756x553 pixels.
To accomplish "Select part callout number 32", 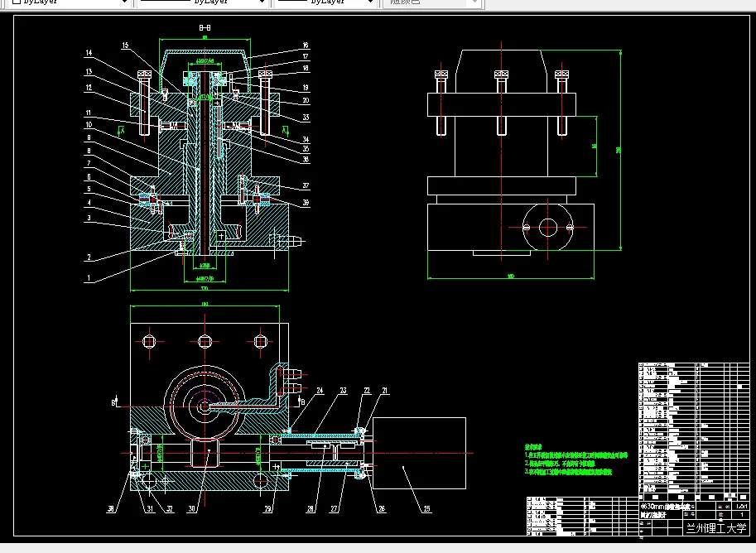I will tap(169, 508).
